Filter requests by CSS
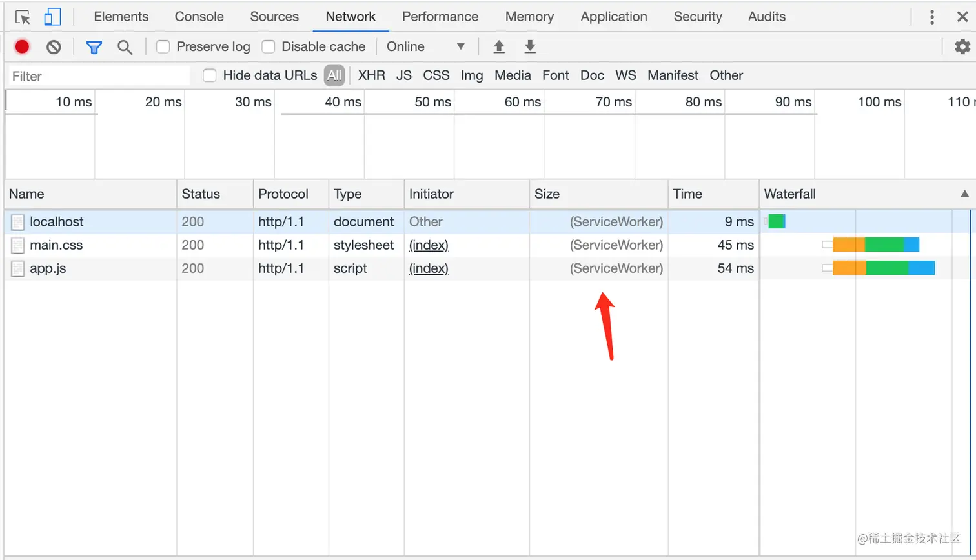The image size is (976, 560). (436, 75)
